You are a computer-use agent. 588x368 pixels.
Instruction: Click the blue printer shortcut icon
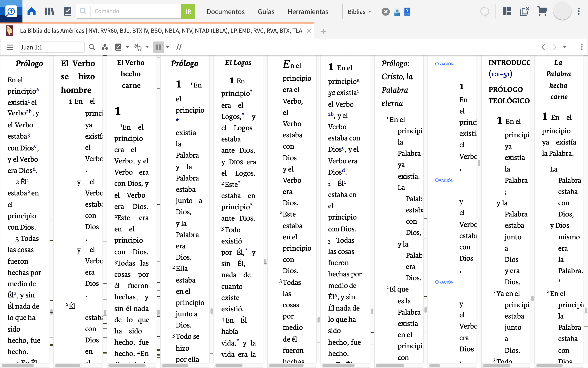pos(397,12)
